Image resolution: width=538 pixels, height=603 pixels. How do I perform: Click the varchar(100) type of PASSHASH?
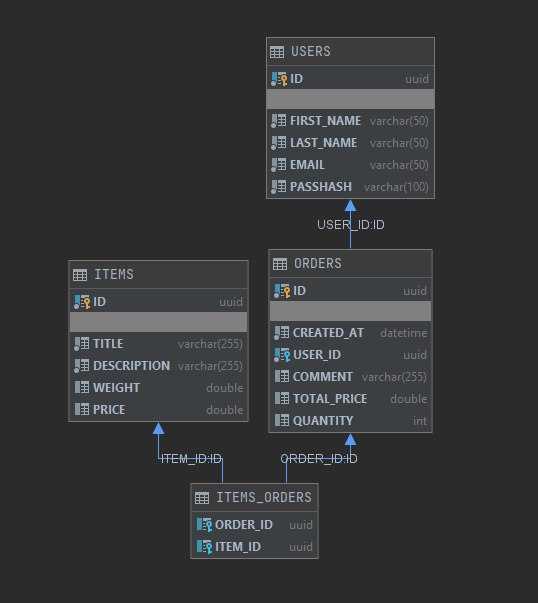(396, 187)
